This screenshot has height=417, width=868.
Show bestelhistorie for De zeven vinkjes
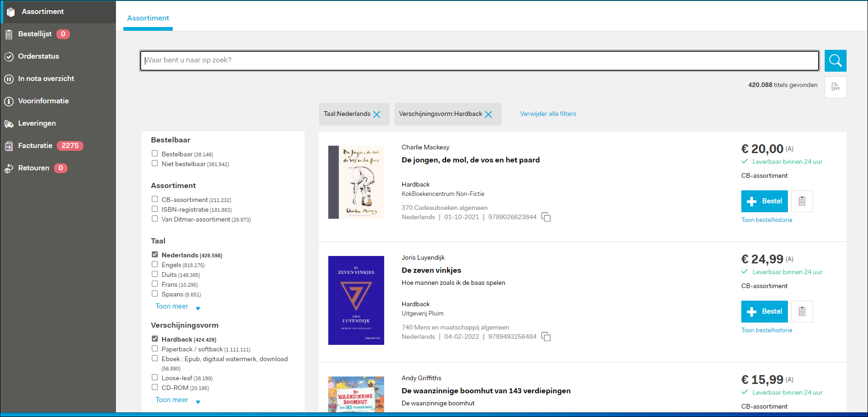[x=767, y=330]
